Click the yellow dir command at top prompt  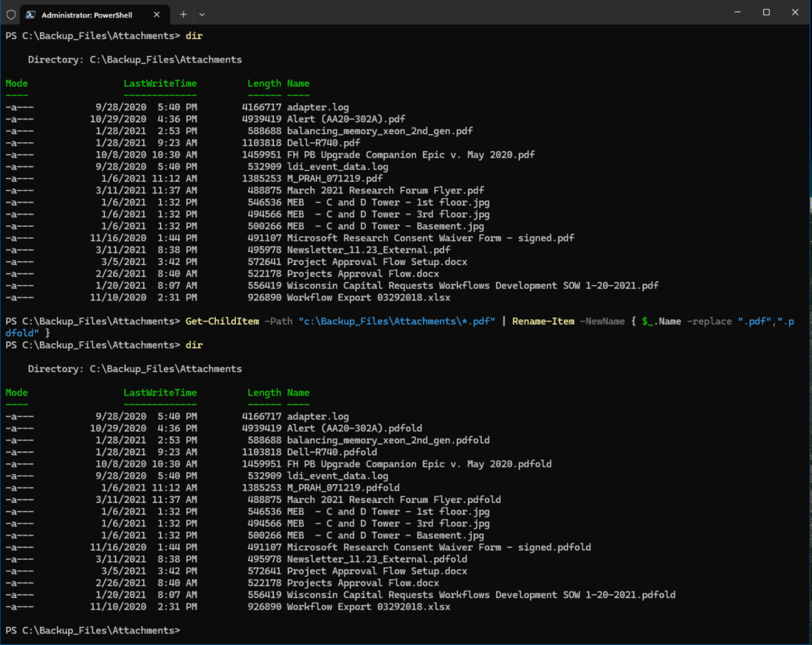[194, 35]
